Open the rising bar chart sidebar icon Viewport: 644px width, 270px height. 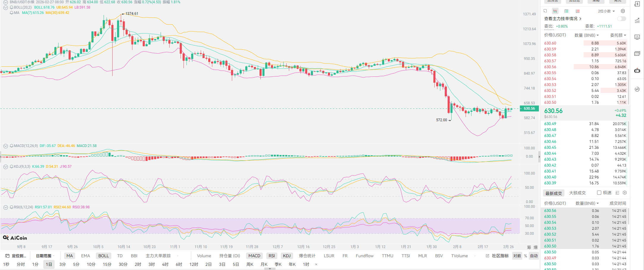click(x=637, y=20)
